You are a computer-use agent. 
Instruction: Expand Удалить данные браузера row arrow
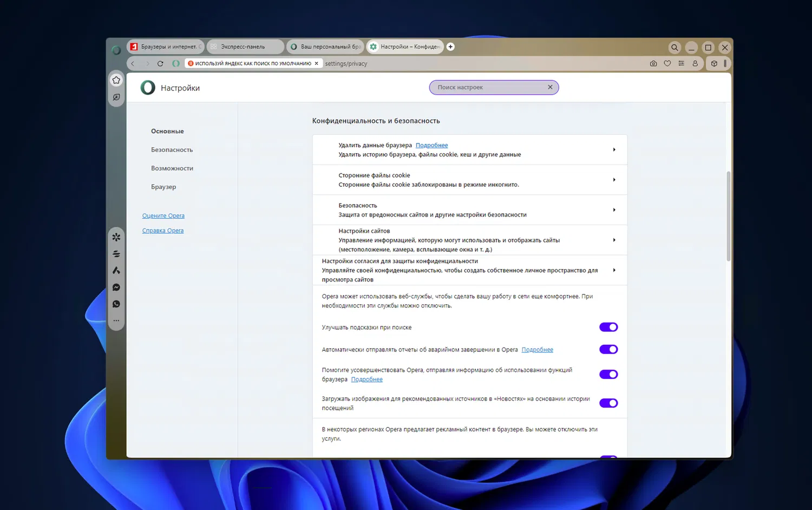pos(614,149)
